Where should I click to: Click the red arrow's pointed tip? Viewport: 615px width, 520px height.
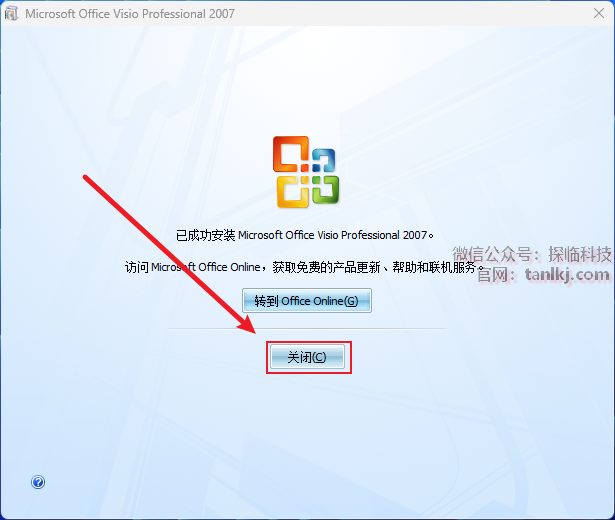(x=255, y=333)
